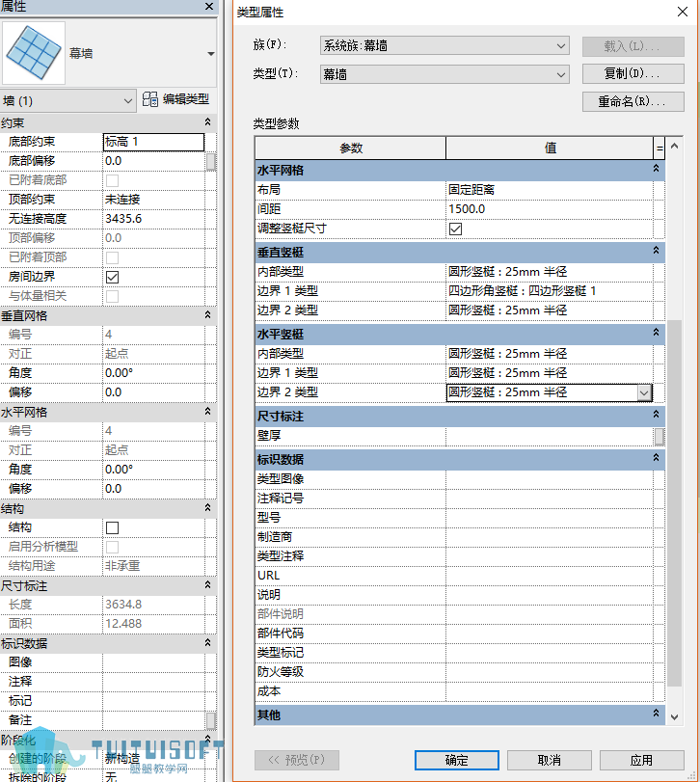Click the 垂直竖梃 内部类型 value cell
Screen dimensions: 700x782
[x=550, y=272]
